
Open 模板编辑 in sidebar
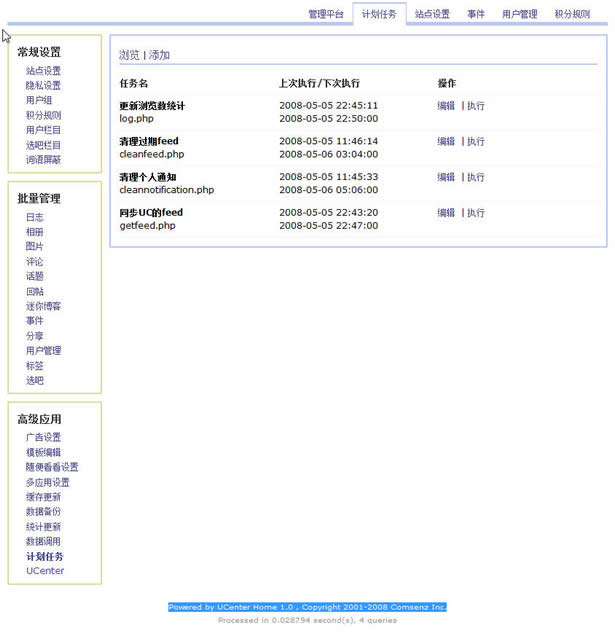click(x=43, y=452)
